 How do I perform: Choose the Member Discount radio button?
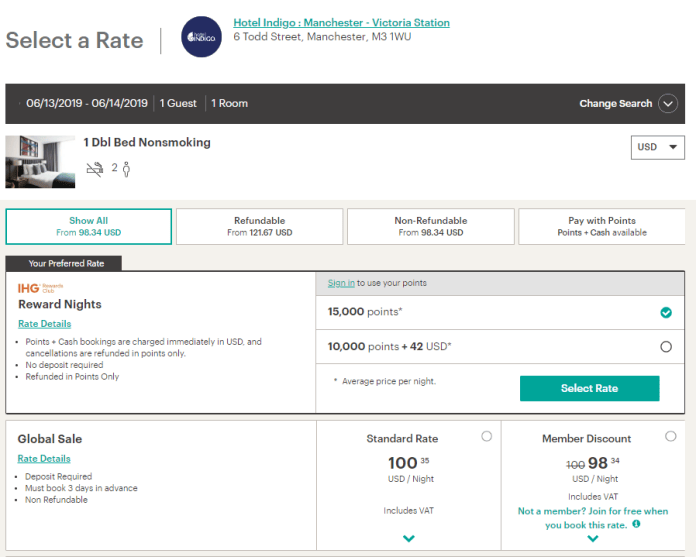(x=671, y=436)
